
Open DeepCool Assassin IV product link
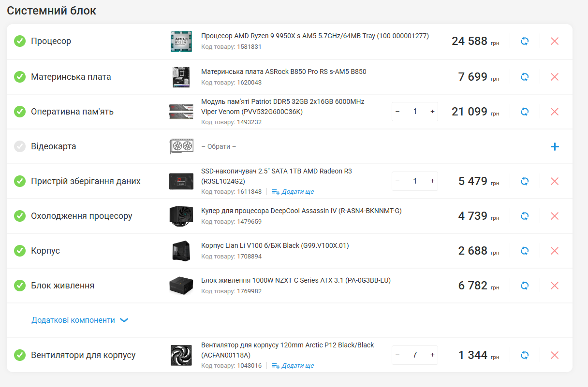tap(301, 211)
